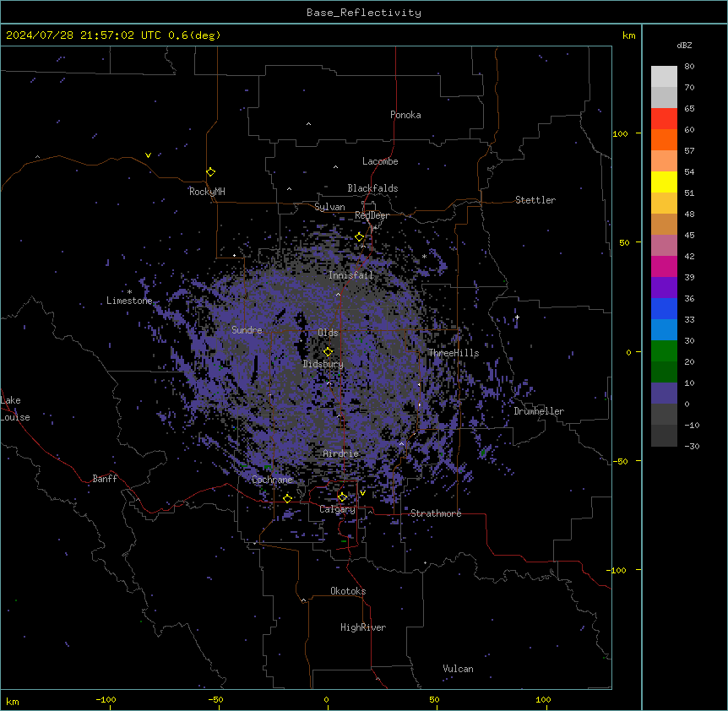Select the Calgary label
This screenshot has height=711, width=728.
[x=337, y=509]
